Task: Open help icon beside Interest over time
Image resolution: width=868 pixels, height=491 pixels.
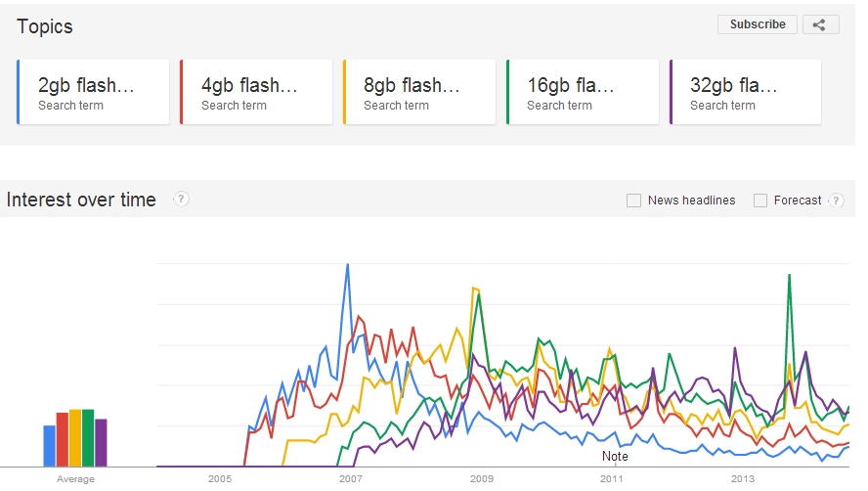Action: pyautogui.click(x=181, y=199)
